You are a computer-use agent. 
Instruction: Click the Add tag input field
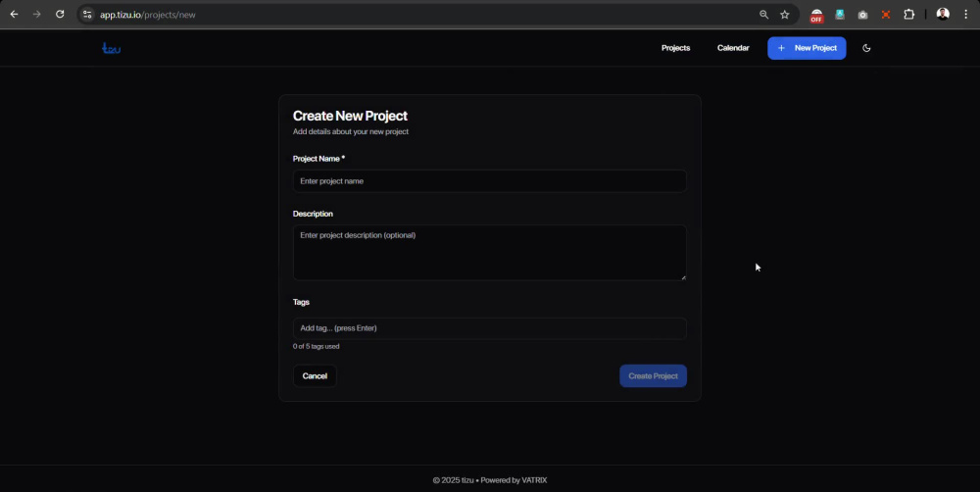(x=489, y=328)
